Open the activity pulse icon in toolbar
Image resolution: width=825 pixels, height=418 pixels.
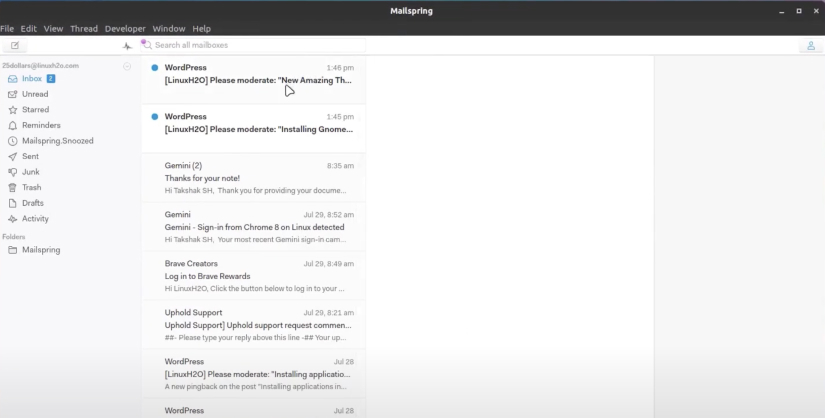tap(127, 46)
